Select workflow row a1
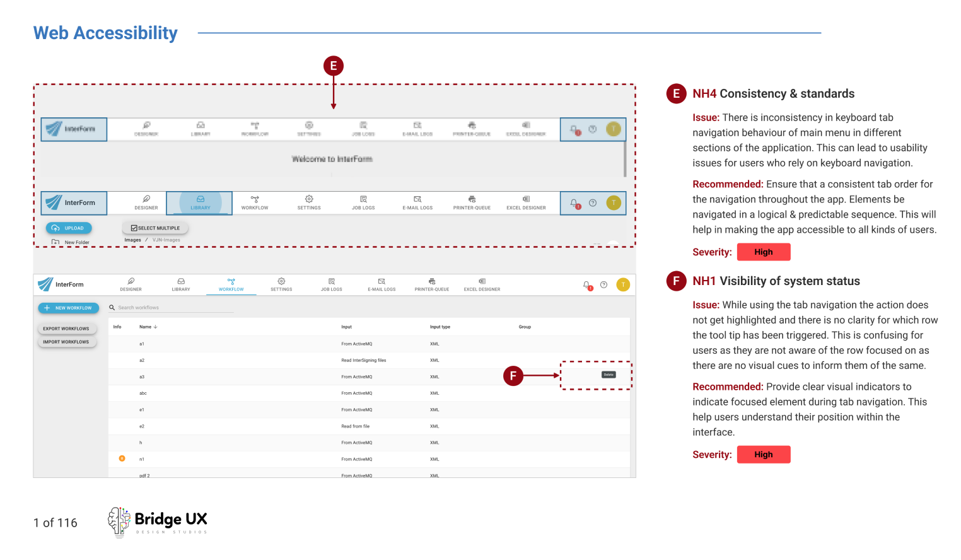 pyautogui.click(x=369, y=344)
